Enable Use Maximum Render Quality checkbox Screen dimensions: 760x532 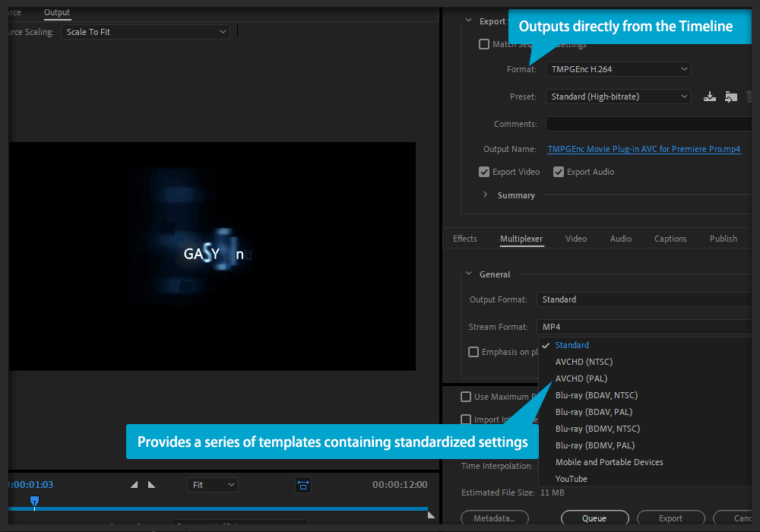click(466, 397)
